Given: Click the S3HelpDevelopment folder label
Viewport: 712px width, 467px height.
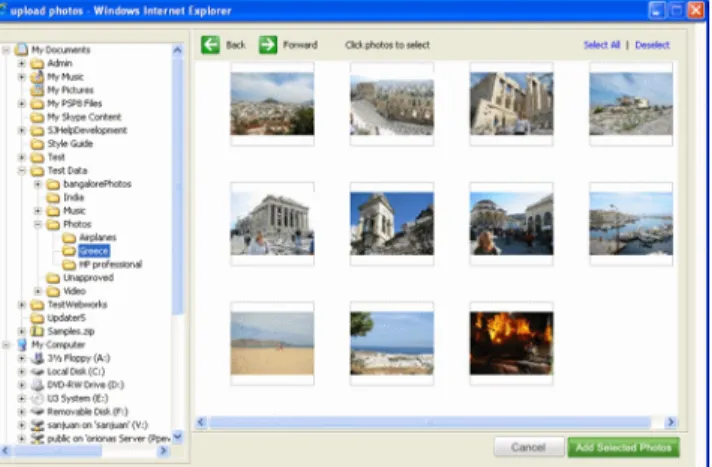Looking at the screenshot, I should [87, 130].
